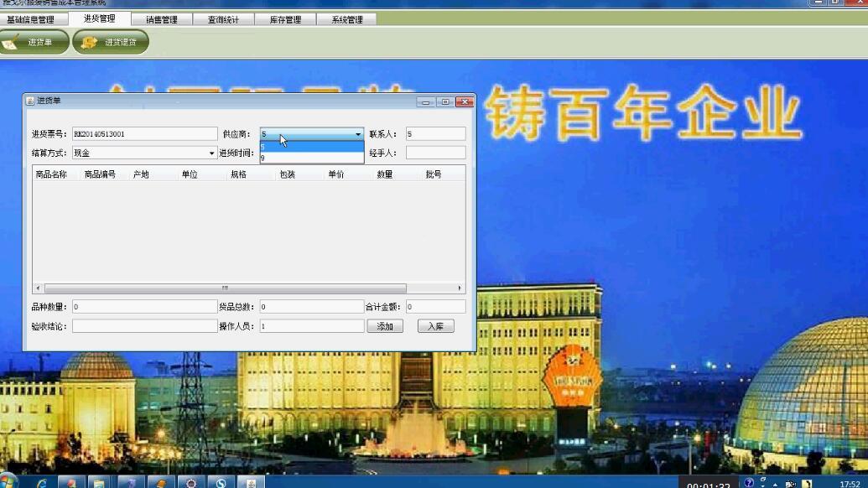Switch to the 进货管理 tab
868x488 pixels.
(x=100, y=18)
